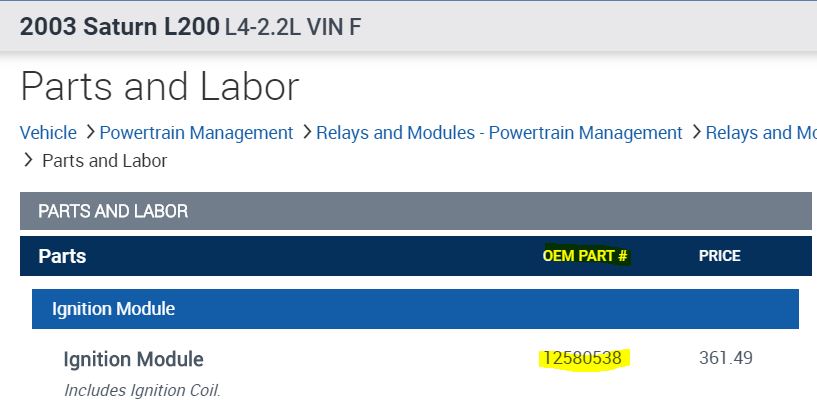Click the highlighted OEM PART # column header
Screen dimensions: 817x406
tap(585, 256)
